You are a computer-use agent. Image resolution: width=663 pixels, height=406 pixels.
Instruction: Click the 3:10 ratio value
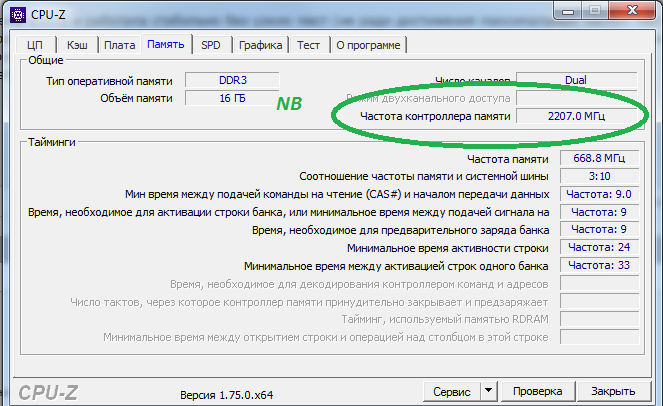tap(599, 176)
